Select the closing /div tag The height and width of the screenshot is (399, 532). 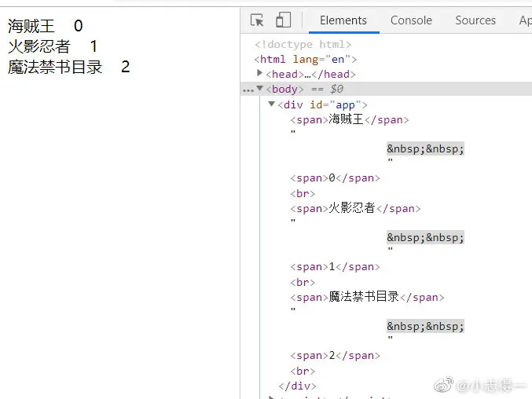tap(297, 386)
